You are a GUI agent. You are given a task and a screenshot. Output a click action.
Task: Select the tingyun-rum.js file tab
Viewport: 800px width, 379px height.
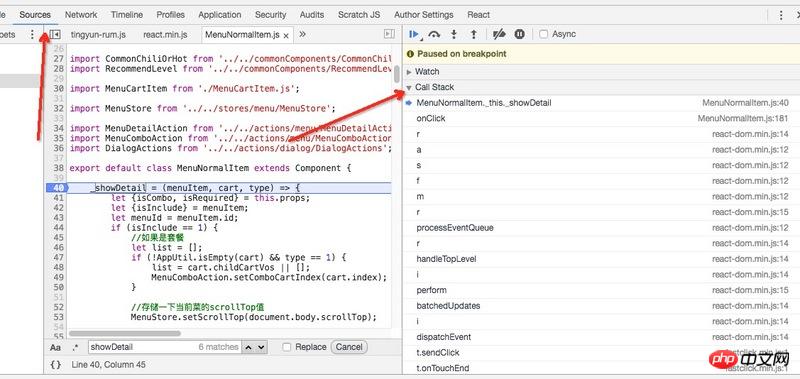pyautogui.click(x=98, y=35)
